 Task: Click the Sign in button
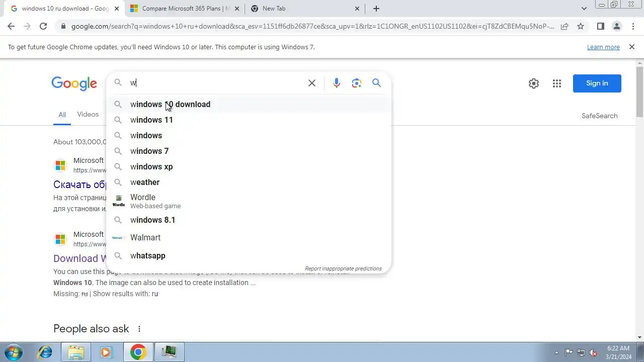(x=597, y=83)
